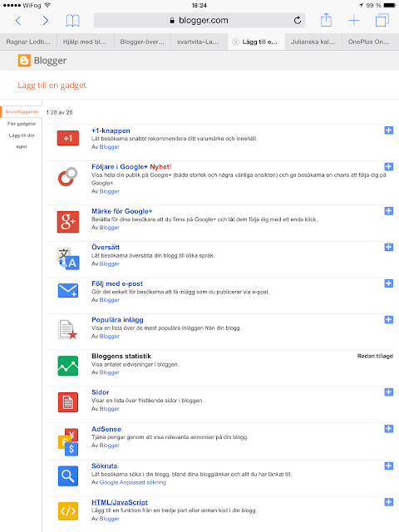Screen dimensions: 399x532
Task: Click the 1 28 av 28 counter text
Action: [59, 112]
